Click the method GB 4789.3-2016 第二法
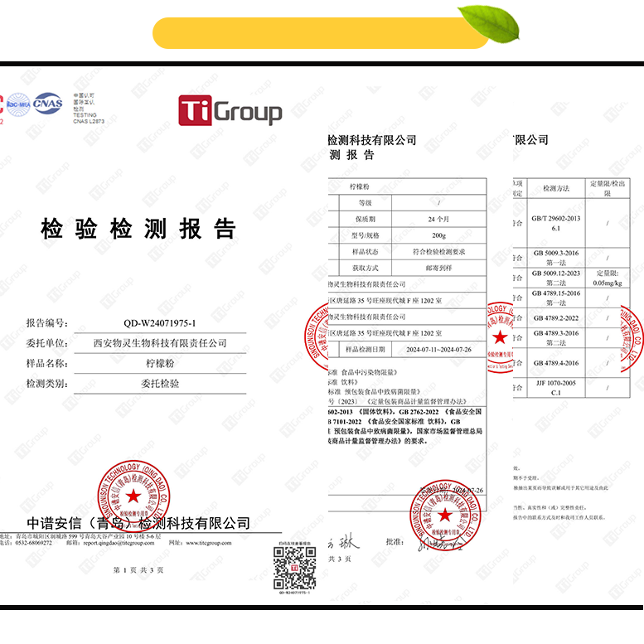644x644 pixels. coord(556,337)
